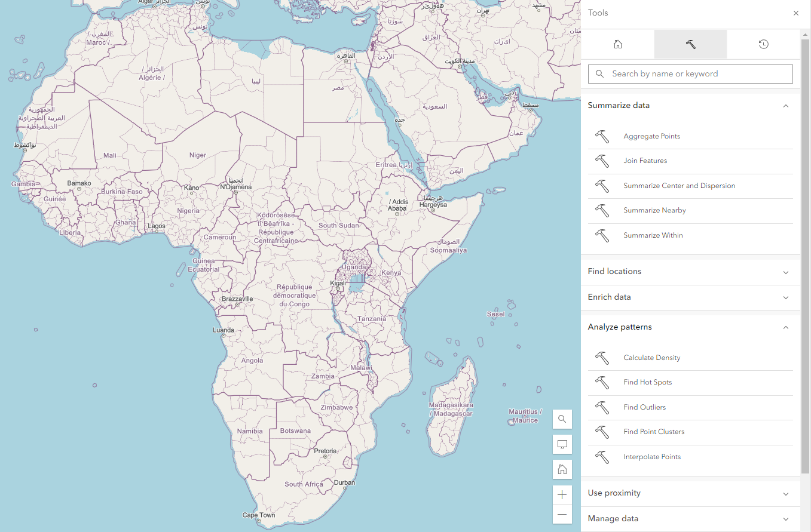Open the history clock icon in the Tools panel
Image resolution: width=811 pixels, height=532 pixels.
pyautogui.click(x=763, y=44)
